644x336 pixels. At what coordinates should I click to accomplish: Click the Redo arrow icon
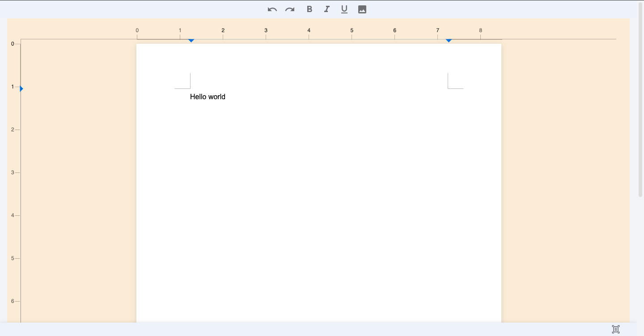click(x=290, y=9)
